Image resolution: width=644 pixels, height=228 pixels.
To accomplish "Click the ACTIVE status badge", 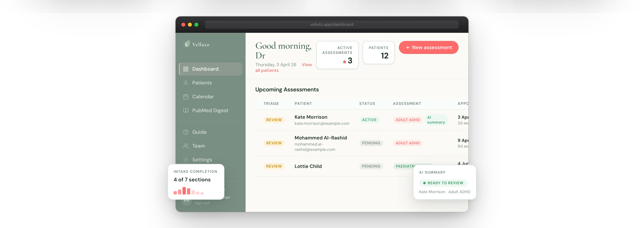I will [x=369, y=120].
